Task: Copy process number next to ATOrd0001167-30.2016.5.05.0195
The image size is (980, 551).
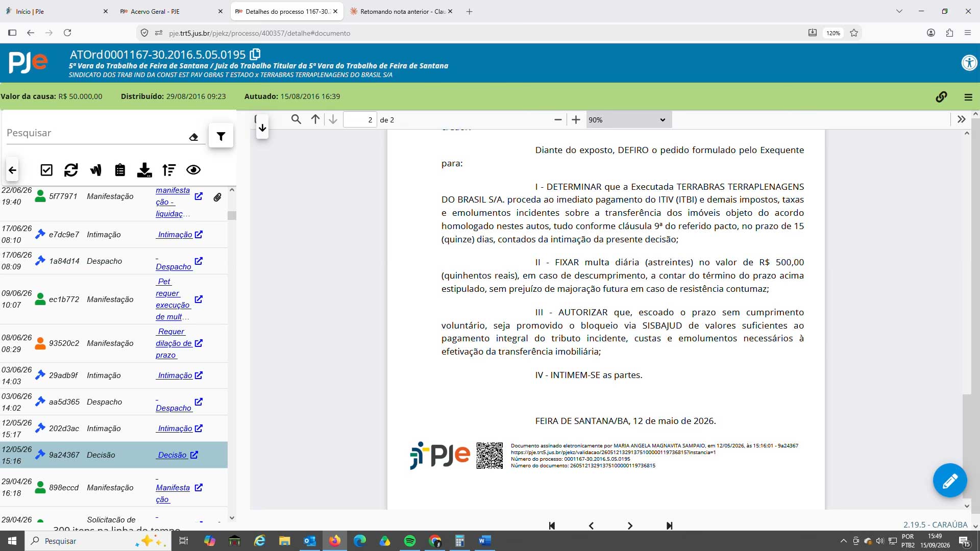Action: tap(255, 54)
